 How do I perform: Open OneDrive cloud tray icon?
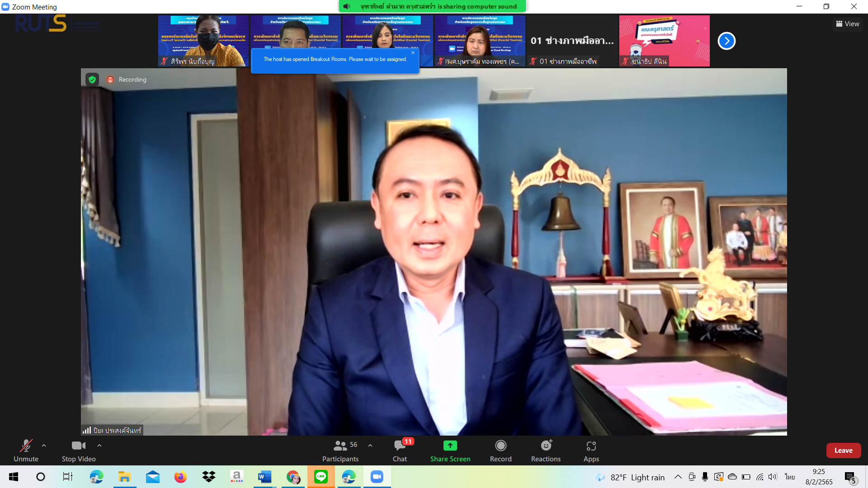(x=732, y=477)
